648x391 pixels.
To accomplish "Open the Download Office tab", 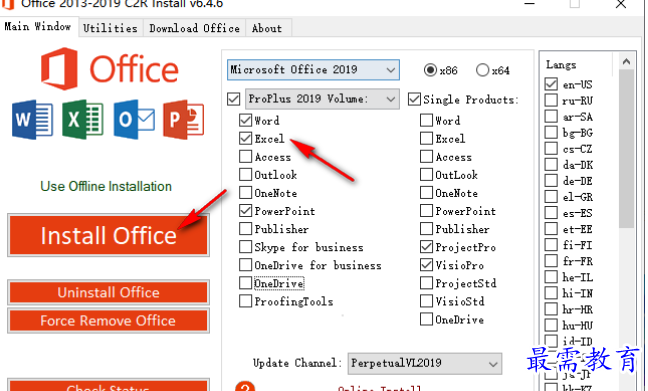I will [194, 28].
